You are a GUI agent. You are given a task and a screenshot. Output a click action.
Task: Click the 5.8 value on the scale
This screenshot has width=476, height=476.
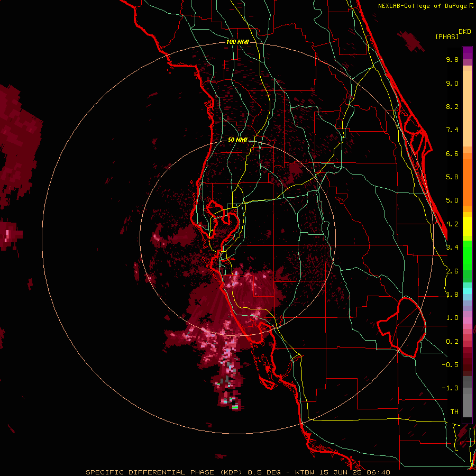coord(452,177)
